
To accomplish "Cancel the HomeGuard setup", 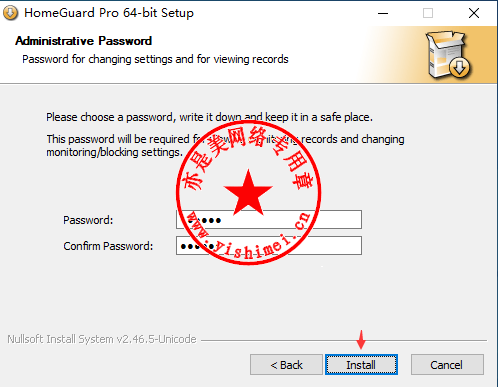I will tap(447, 365).
